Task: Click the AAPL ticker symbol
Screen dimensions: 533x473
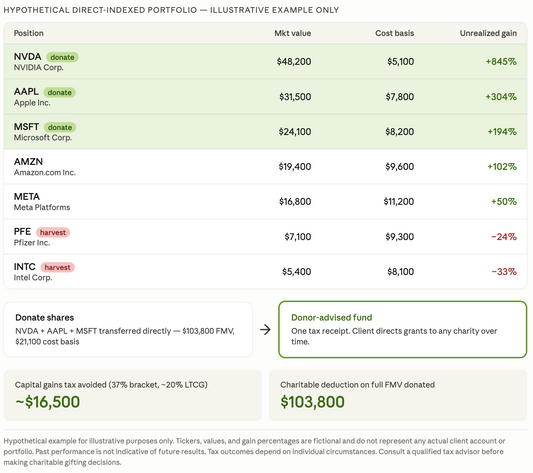Action: tap(26, 92)
